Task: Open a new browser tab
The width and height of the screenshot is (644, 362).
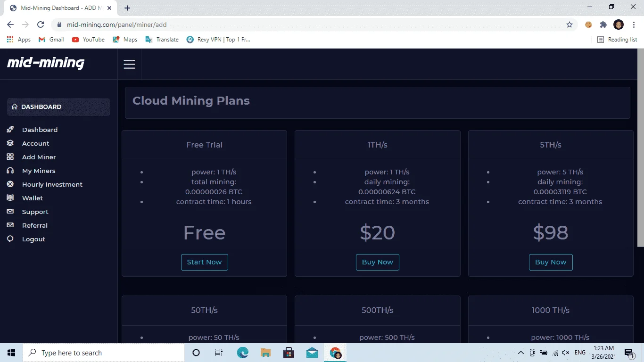Action: coord(127,8)
